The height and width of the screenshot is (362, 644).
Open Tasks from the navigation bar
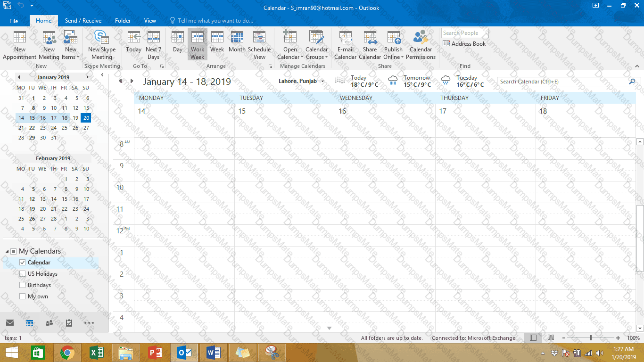[69, 323]
